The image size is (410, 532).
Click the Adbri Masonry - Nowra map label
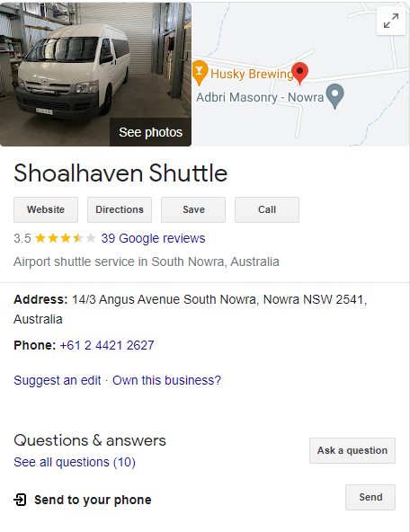pyautogui.click(x=260, y=97)
